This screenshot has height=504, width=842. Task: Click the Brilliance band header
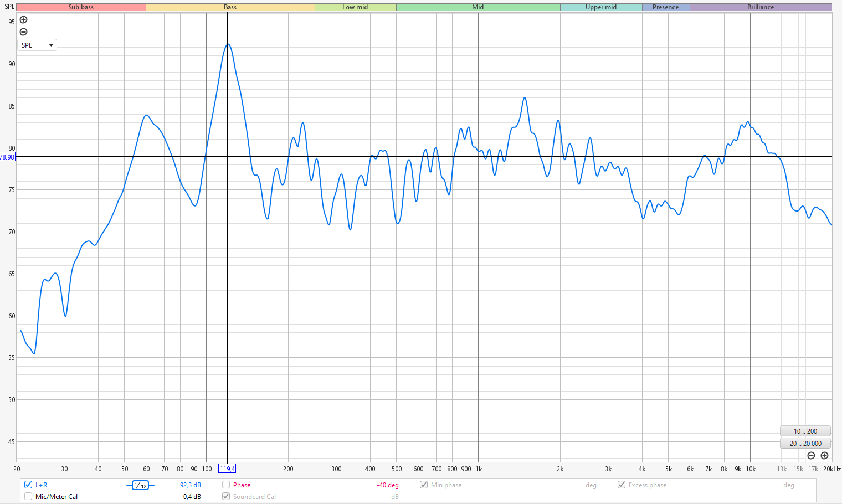click(760, 7)
